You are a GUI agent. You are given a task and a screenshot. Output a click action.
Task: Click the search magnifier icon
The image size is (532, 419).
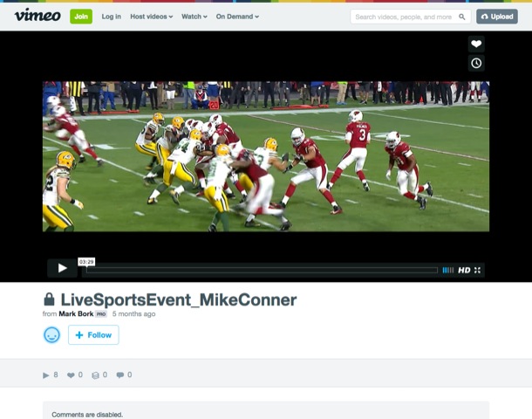(x=461, y=17)
